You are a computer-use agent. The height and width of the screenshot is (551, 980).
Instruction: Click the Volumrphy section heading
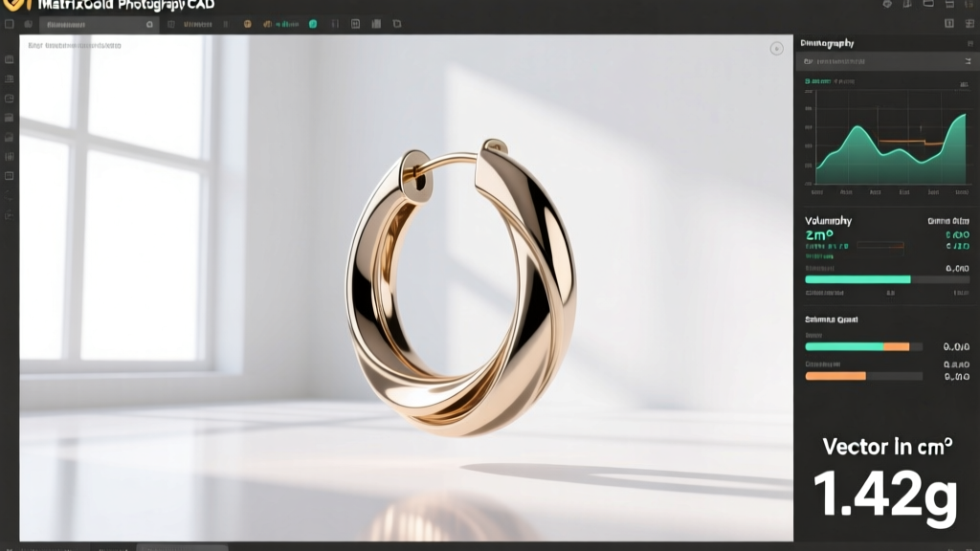tap(828, 221)
